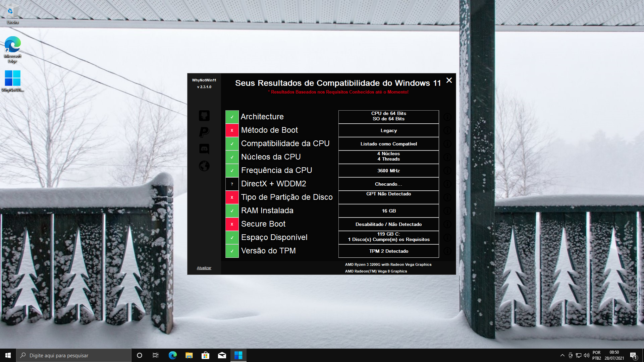Image resolution: width=644 pixels, height=362 pixels.
Task: Open Task View in the taskbar
Action: tap(156, 355)
